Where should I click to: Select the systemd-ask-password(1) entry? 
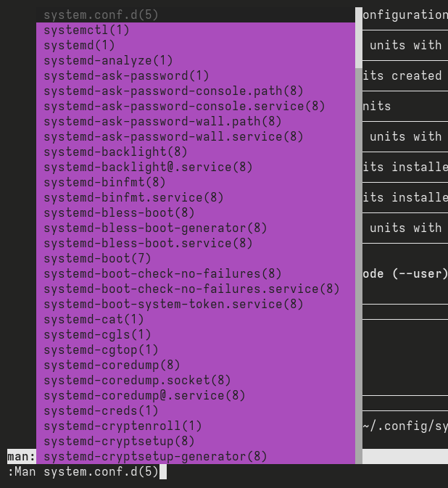click(x=196, y=75)
